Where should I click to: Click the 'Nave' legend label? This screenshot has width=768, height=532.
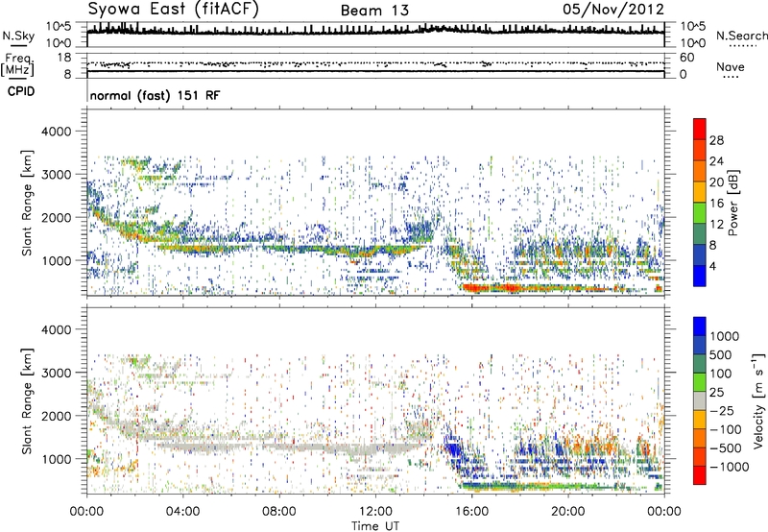click(730, 66)
